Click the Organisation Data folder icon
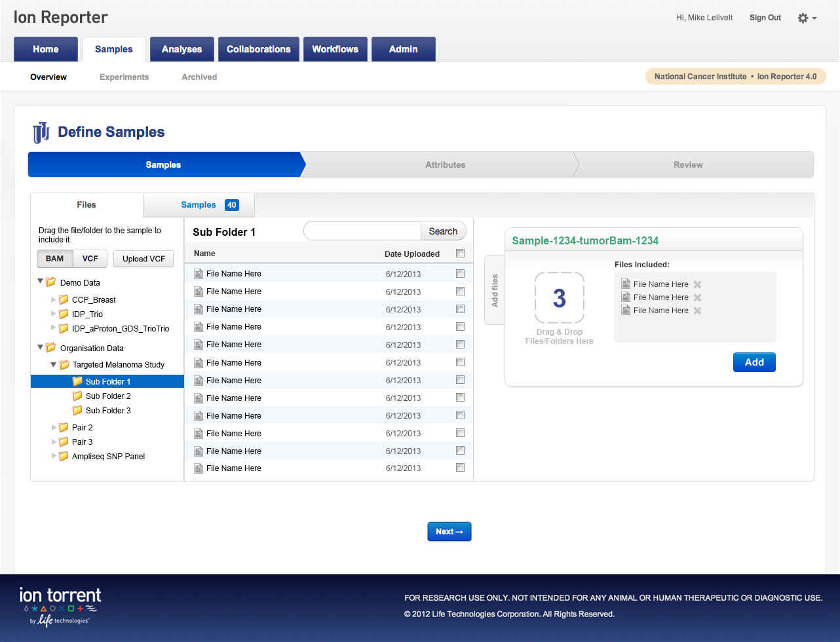Viewport: 840px width, 642px height. (x=50, y=347)
